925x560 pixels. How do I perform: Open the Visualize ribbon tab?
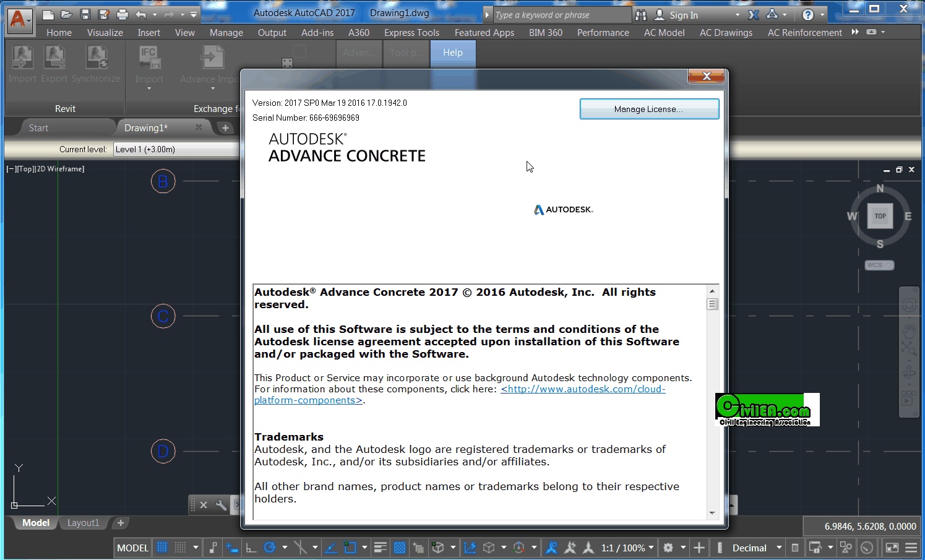tap(105, 32)
